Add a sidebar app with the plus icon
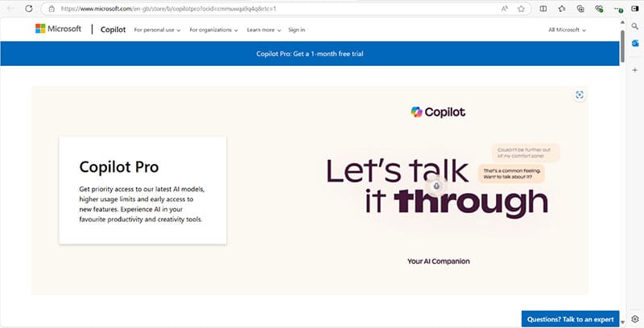 click(635, 70)
